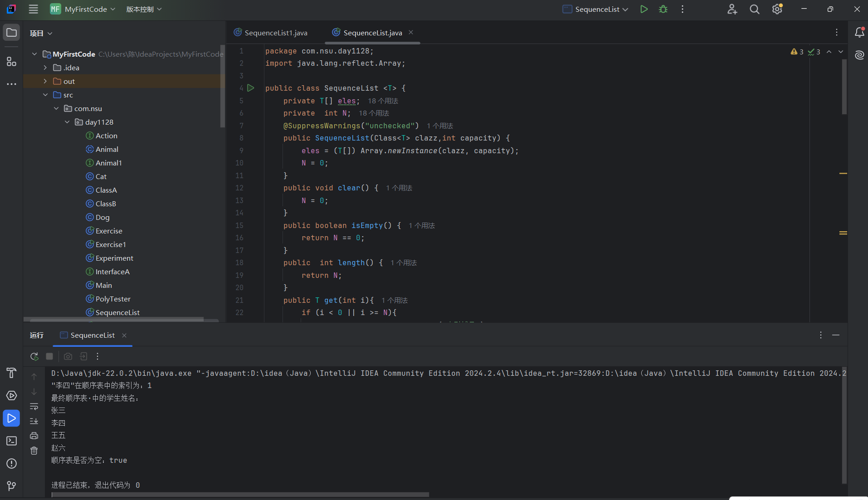This screenshot has width=868, height=500.
Task: Rerun SequenceList in Run panel
Action: (x=34, y=356)
